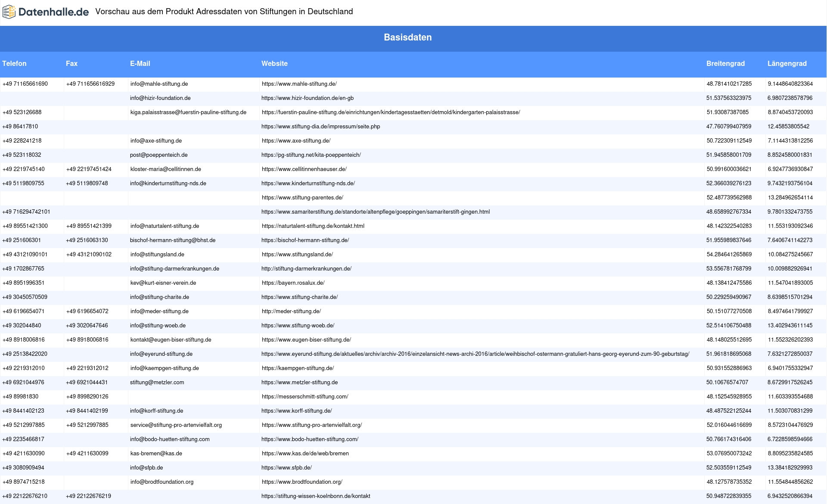Click fax number +49 2516063130
827x504 pixels.
tap(87, 240)
